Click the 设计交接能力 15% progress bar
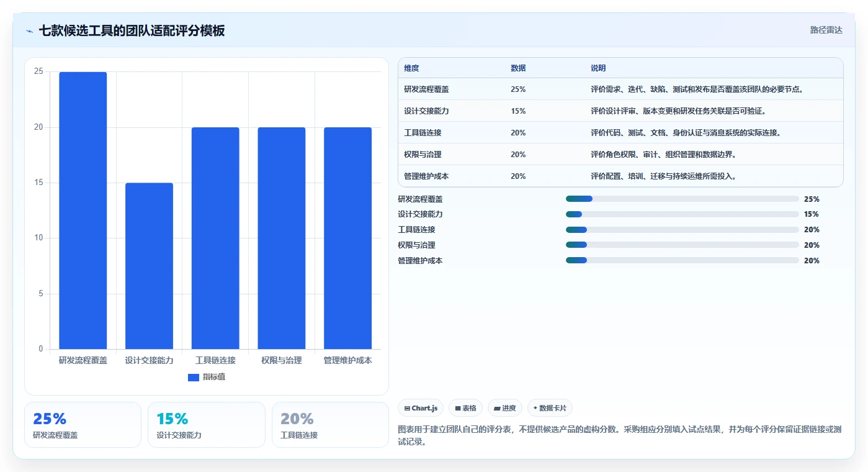 coord(682,214)
